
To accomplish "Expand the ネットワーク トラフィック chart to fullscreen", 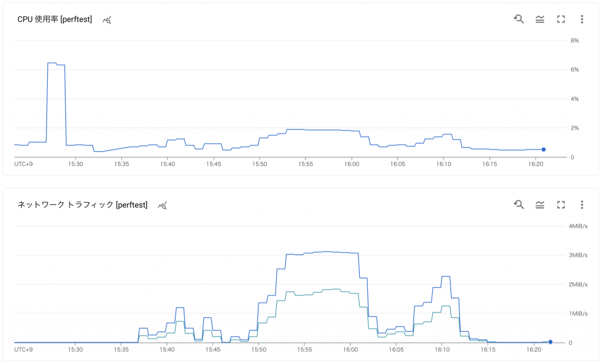I will pyautogui.click(x=561, y=204).
